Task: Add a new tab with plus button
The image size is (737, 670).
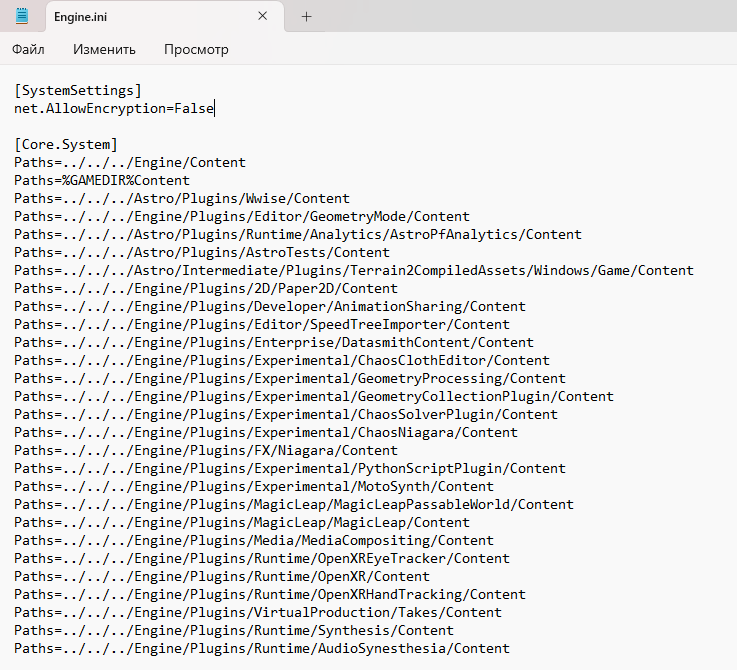Action: point(306,17)
